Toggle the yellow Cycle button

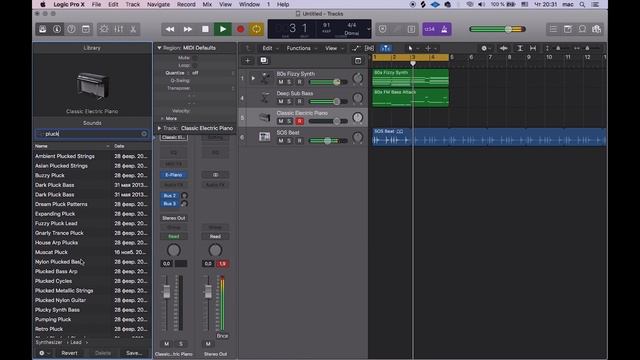tap(256, 29)
